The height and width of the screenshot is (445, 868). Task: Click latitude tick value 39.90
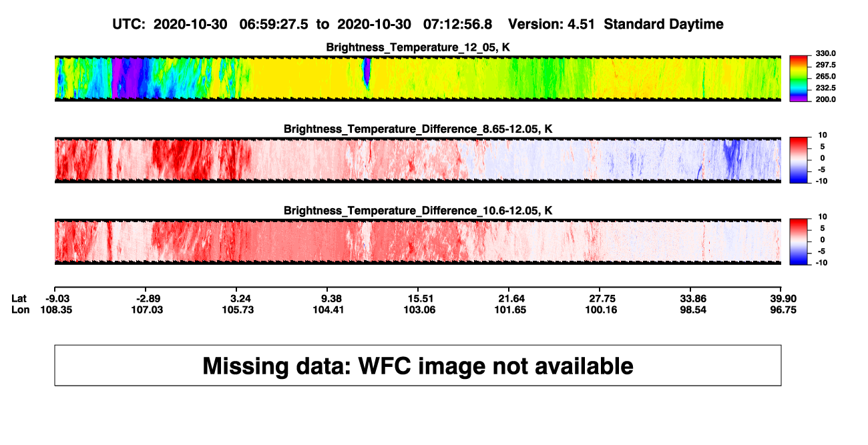tap(783, 298)
